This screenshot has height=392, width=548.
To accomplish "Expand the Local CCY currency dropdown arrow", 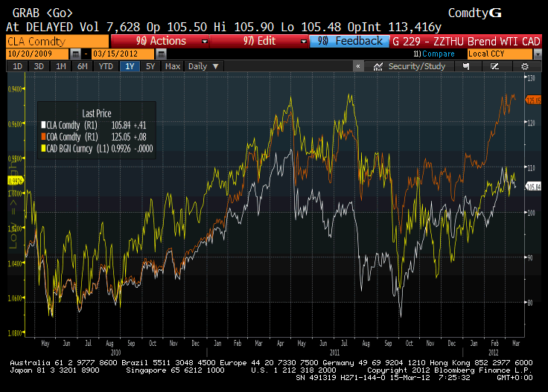I will 538,54.
